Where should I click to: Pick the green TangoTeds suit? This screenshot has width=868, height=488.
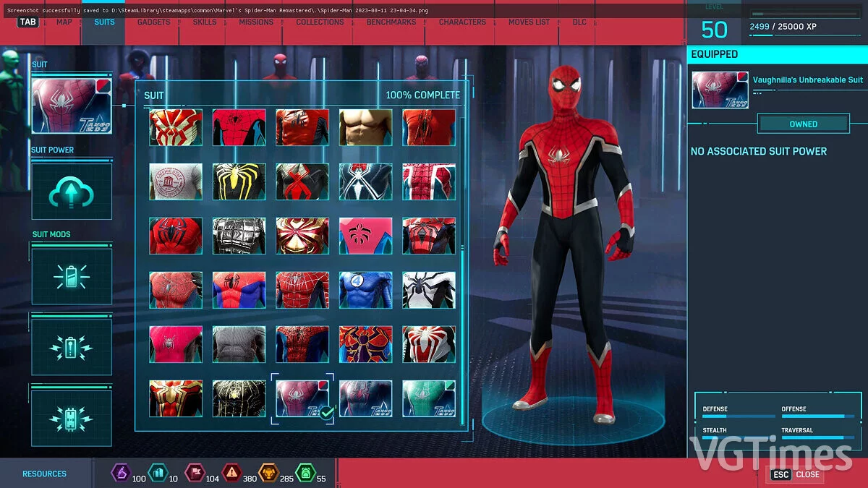[429, 398]
